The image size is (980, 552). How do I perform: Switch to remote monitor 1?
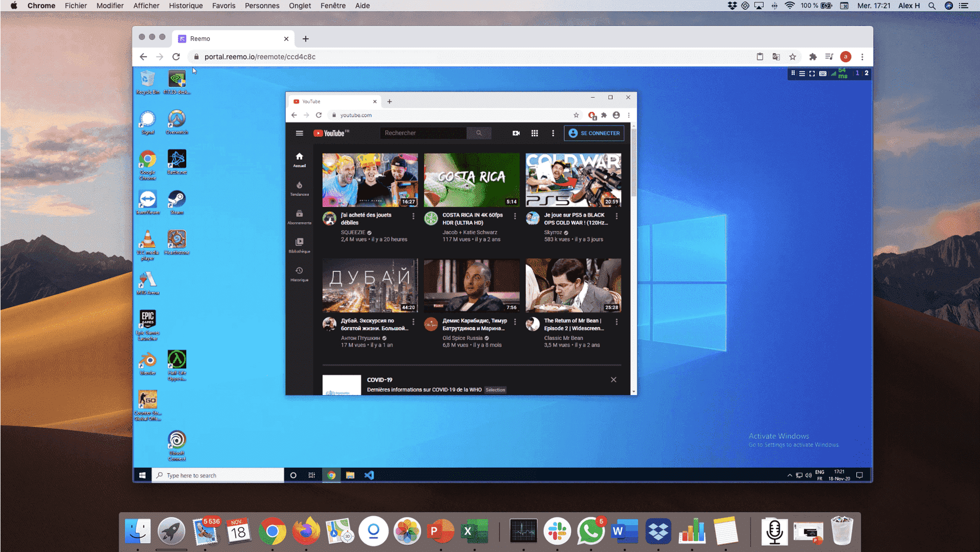tap(857, 73)
